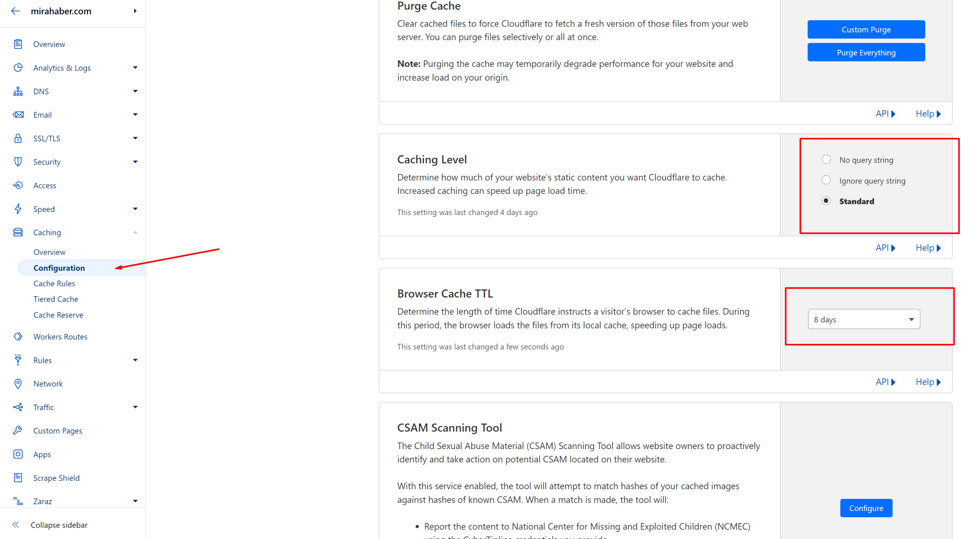980x539 pixels.
Task: Click the DNS icon in sidebar
Action: click(18, 91)
